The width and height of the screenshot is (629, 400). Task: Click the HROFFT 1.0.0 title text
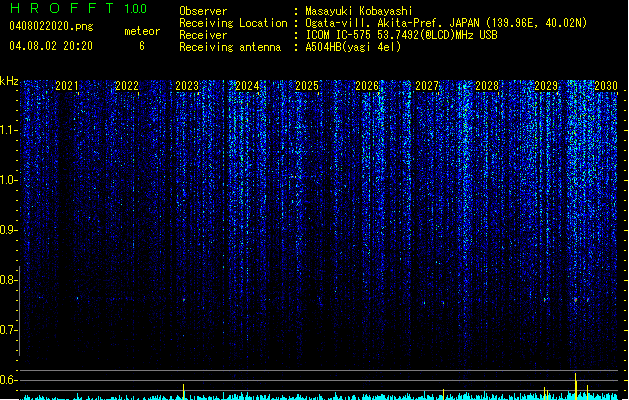click(79, 8)
